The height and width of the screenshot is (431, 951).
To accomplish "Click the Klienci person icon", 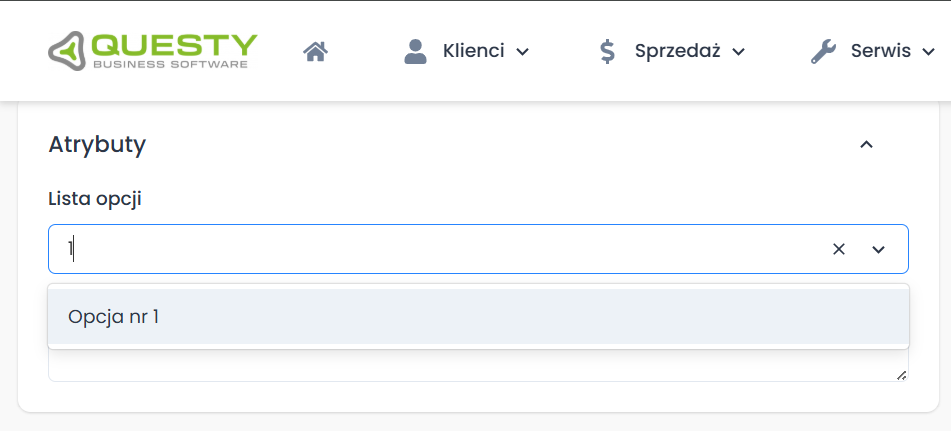I will 415,51.
